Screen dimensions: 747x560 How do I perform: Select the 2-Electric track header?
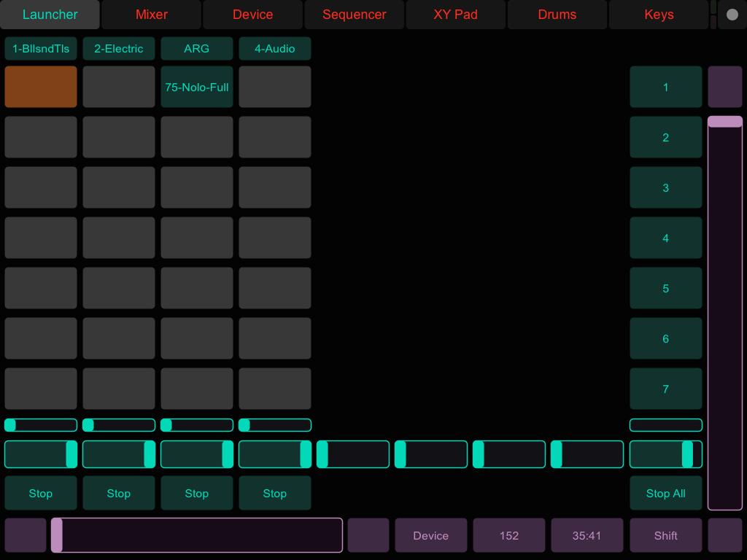119,49
